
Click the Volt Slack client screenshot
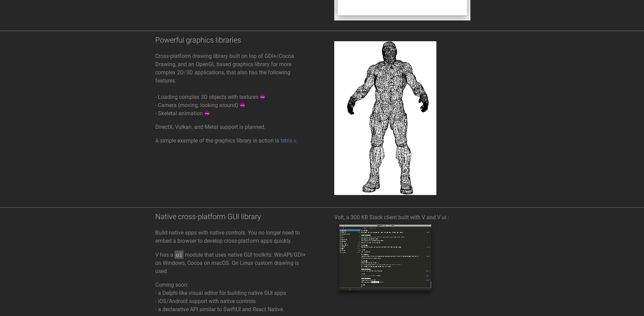[385, 257]
